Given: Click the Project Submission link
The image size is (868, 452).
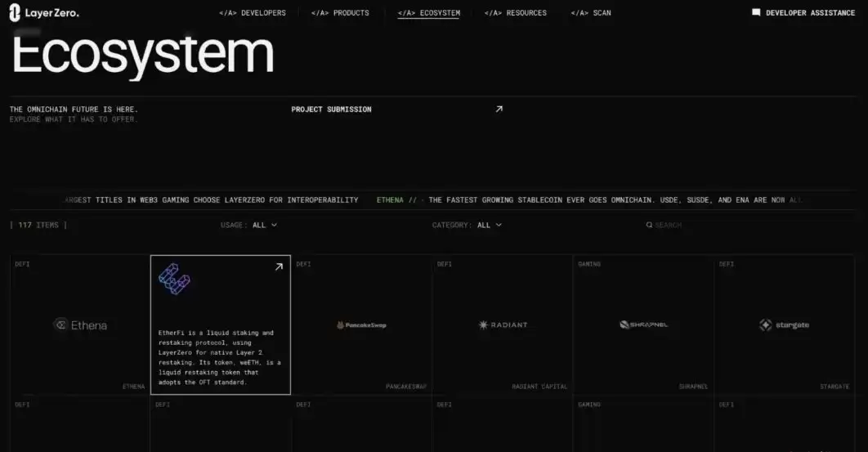Looking at the screenshot, I should 331,110.
